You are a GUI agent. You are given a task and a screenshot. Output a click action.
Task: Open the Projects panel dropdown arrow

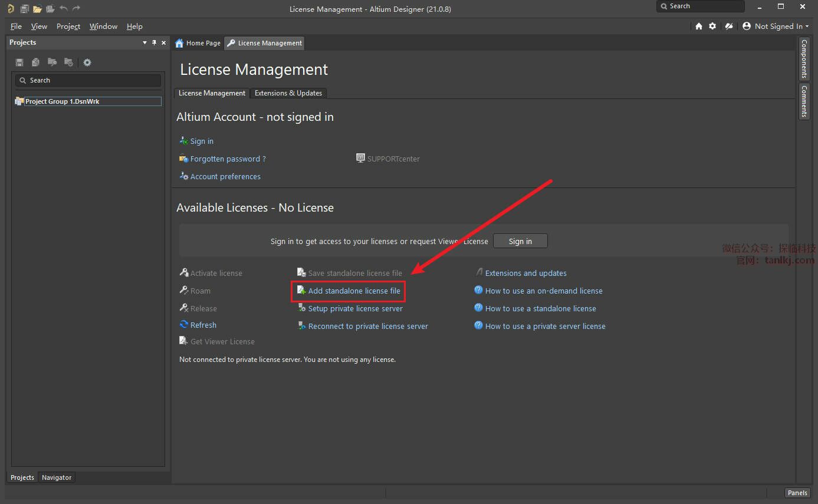(145, 42)
